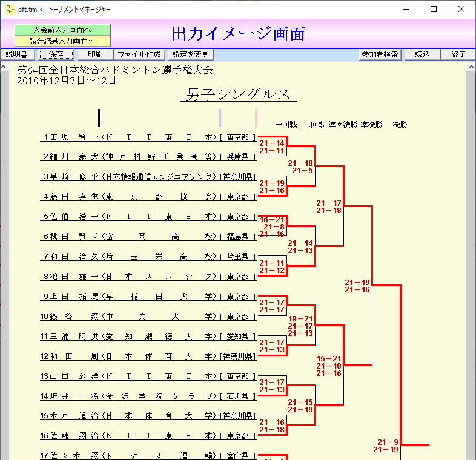Click up arrow on left scrollbar

[4, 67]
